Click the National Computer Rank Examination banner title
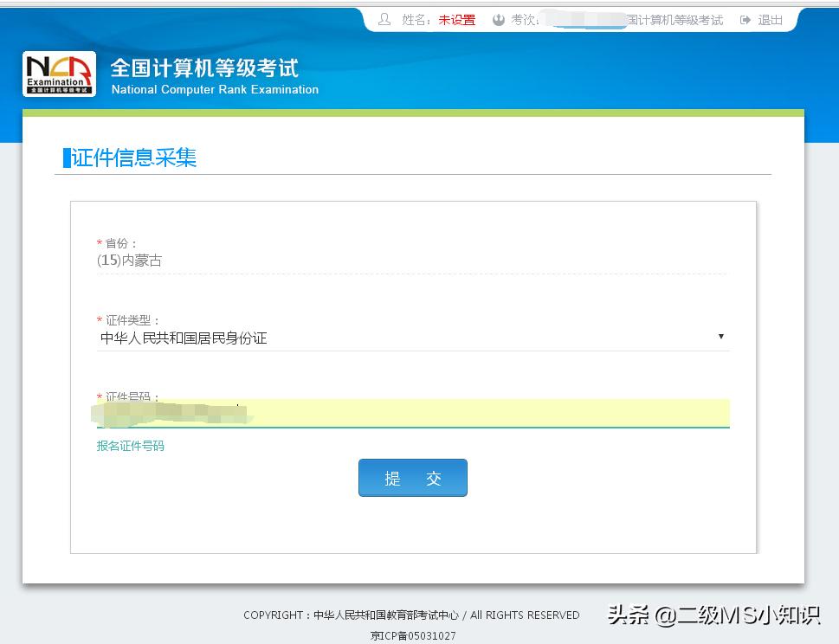Viewport: 839px width, 644px height. click(214, 89)
